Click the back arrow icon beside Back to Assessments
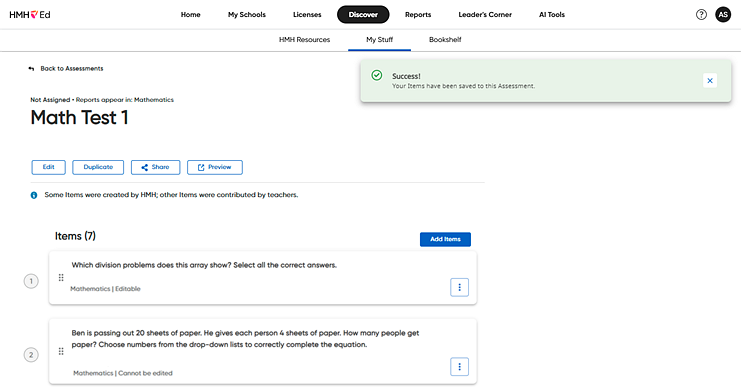Screen dimensions: 741x390 [31, 69]
